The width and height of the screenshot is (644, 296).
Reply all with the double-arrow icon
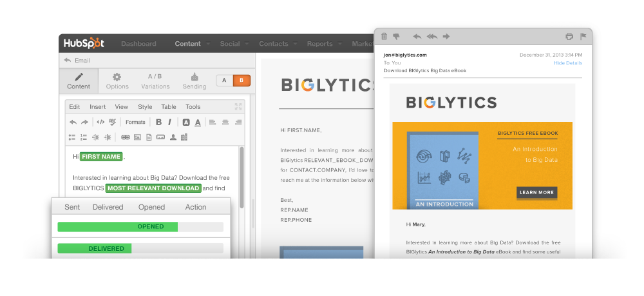tap(432, 37)
